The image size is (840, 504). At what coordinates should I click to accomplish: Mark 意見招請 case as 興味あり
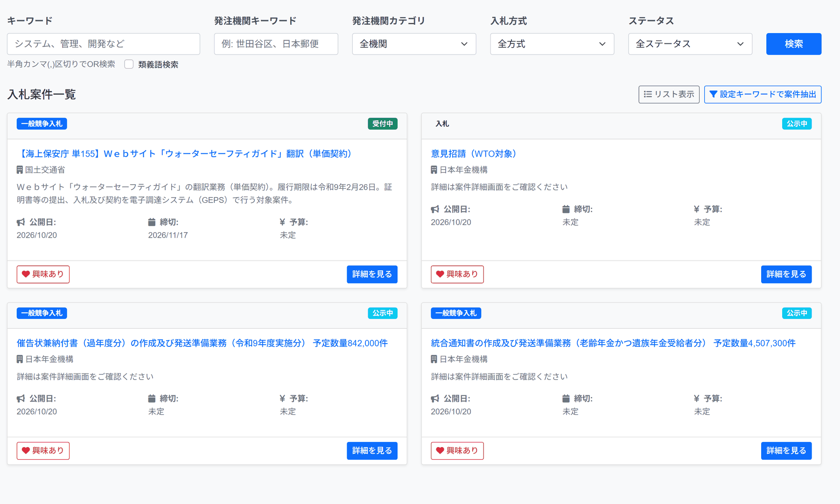click(x=457, y=274)
